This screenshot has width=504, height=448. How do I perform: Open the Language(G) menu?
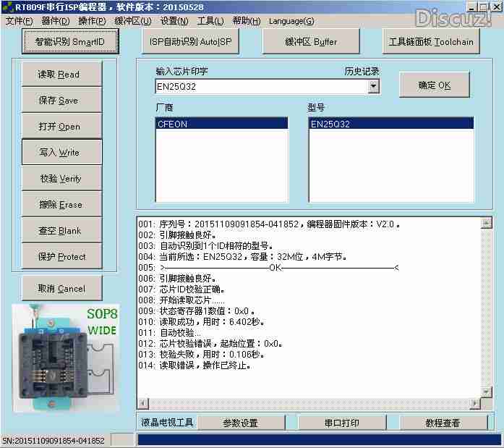click(291, 21)
